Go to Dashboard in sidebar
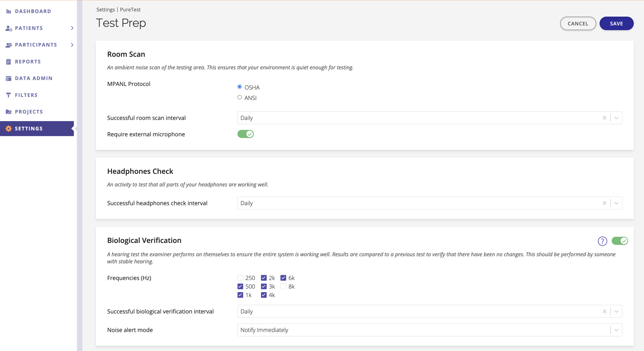 tap(33, 11)
